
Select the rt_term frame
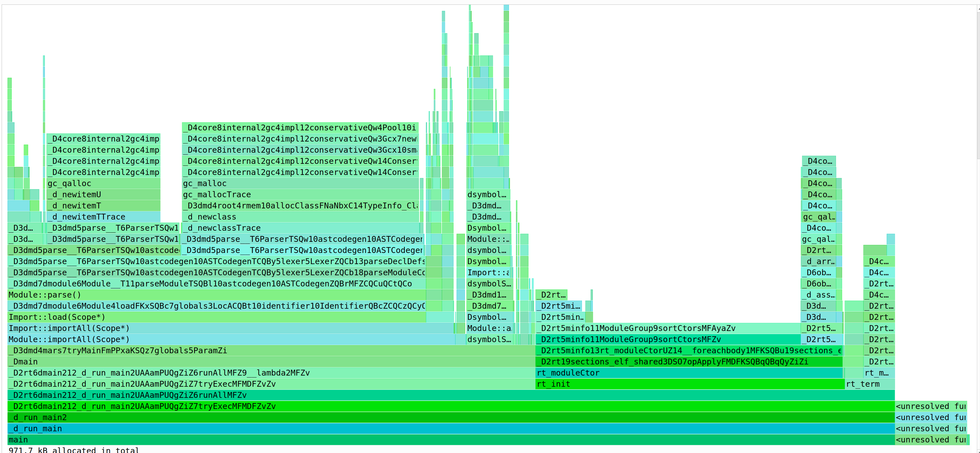[x=869, y=384]
